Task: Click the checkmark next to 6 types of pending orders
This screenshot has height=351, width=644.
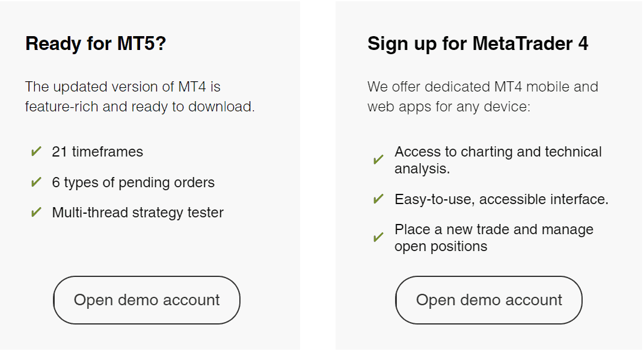Action: [x=36, y=182]
